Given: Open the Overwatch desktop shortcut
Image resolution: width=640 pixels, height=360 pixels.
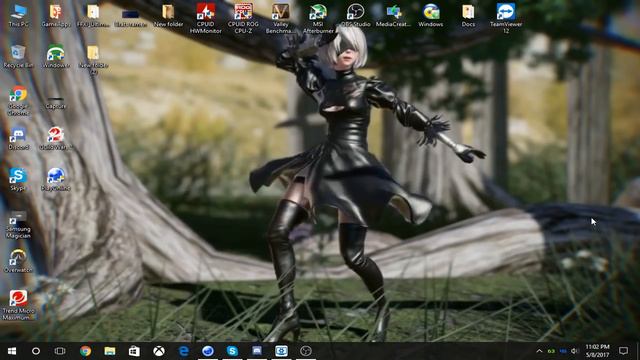Looking at the screenshot, I should tap(18, 261).
